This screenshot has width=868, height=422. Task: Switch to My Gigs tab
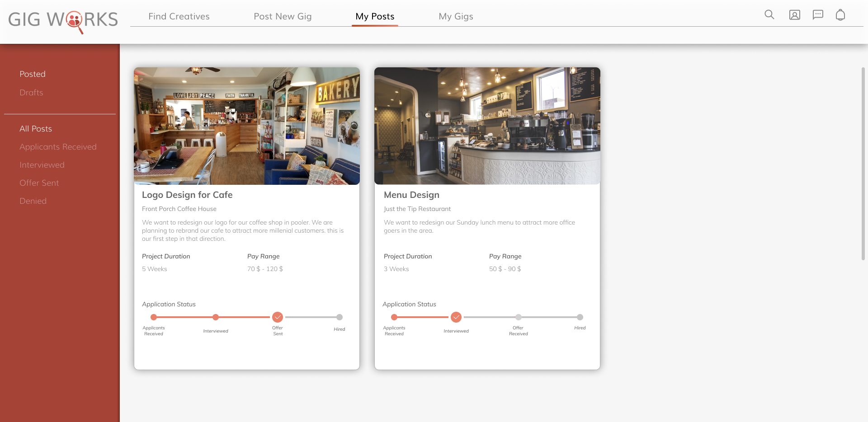click(456, 16)
